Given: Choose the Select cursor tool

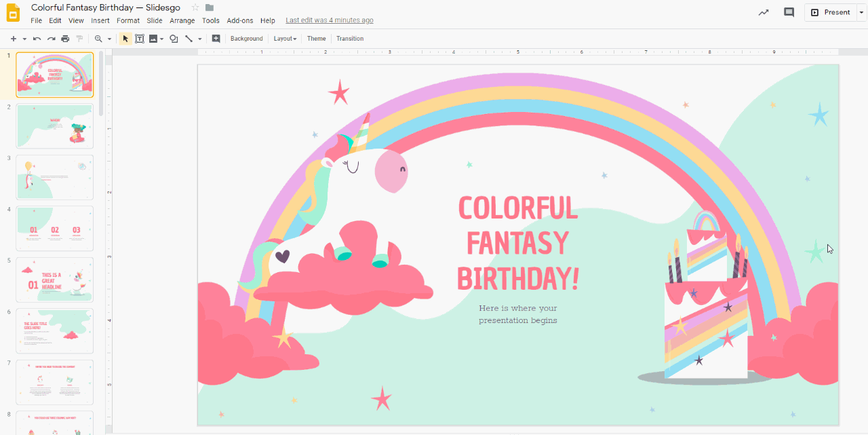Looking at the screenshot, I should pos(125,39).
